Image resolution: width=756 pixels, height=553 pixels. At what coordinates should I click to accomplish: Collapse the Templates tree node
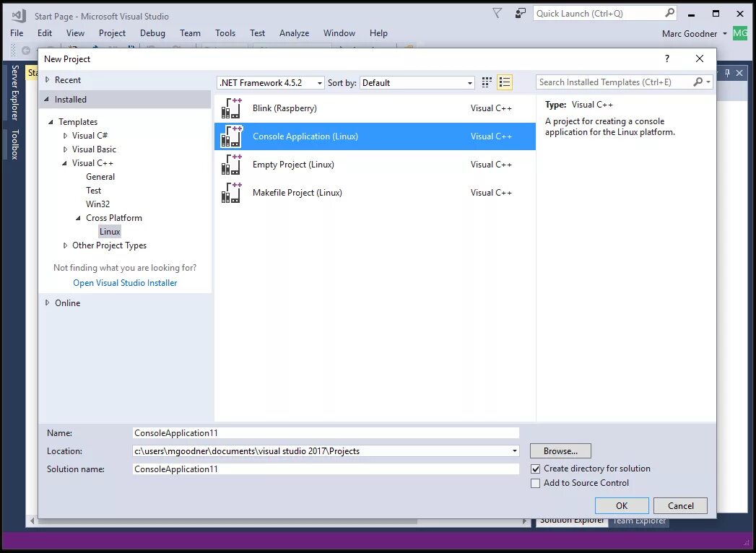[51, 122]
